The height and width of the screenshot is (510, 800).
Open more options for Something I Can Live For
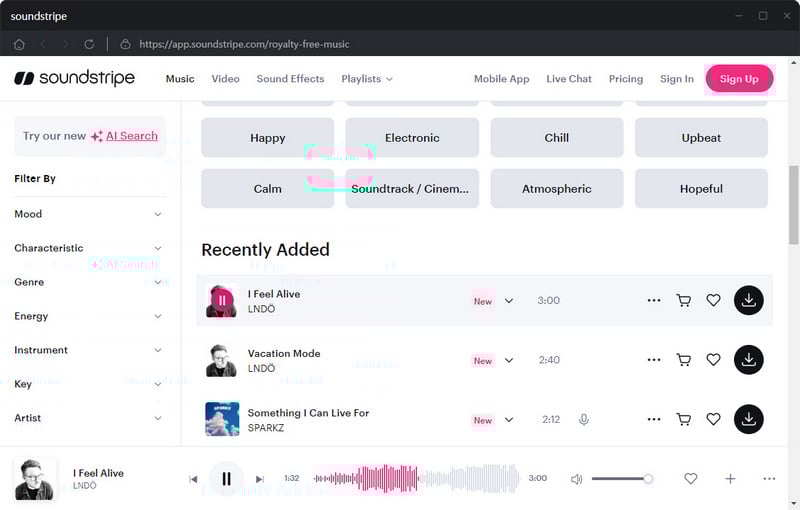tap(654, 419)
